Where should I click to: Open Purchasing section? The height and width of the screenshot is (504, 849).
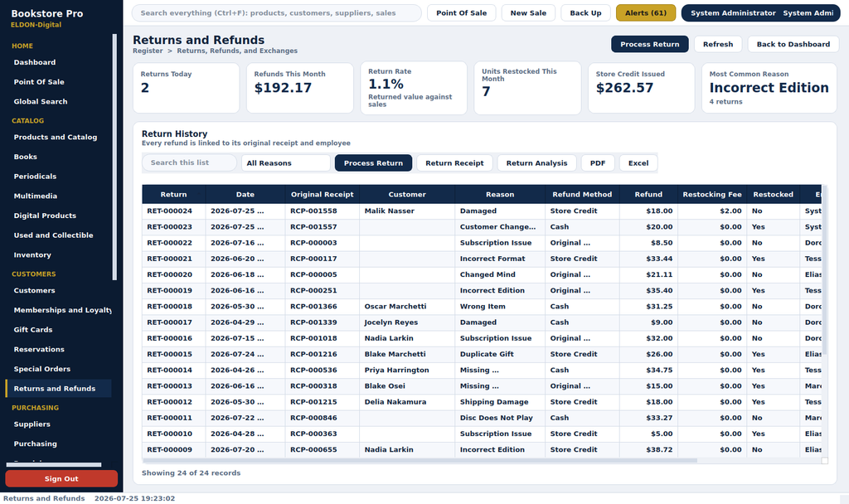point(59,443)
